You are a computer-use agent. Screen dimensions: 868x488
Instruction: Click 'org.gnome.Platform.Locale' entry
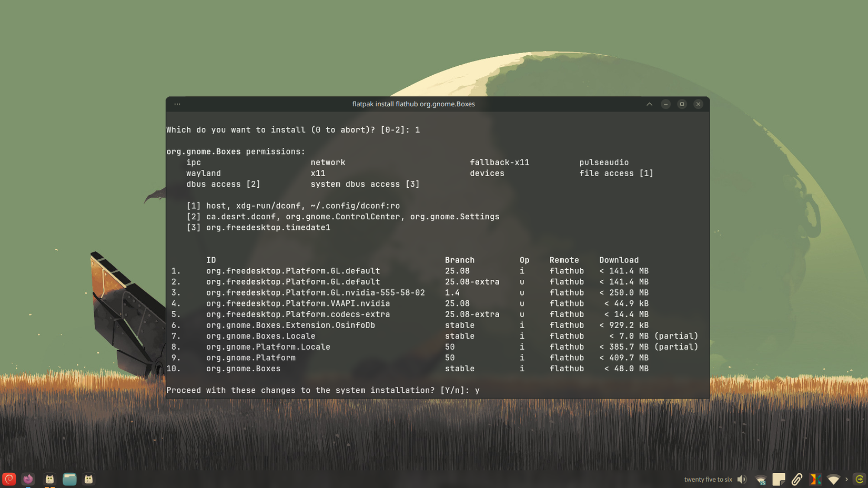[x=268, y=347]
